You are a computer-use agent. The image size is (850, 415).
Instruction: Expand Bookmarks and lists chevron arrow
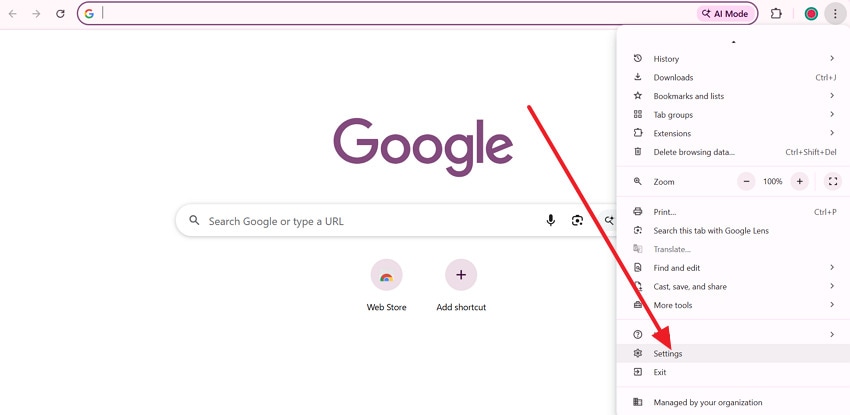pyautogui.click(x=832, y=95)
